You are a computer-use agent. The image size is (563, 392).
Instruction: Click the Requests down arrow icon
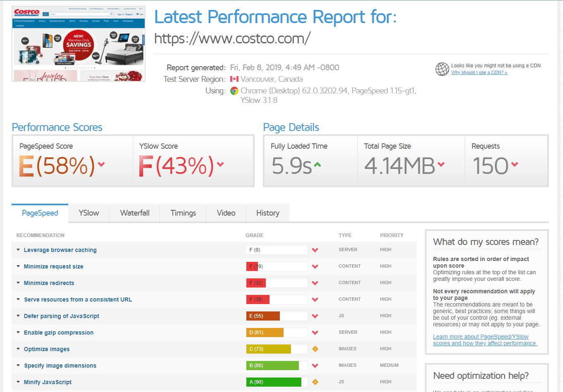pyautogui.click(x=515, y=164)
